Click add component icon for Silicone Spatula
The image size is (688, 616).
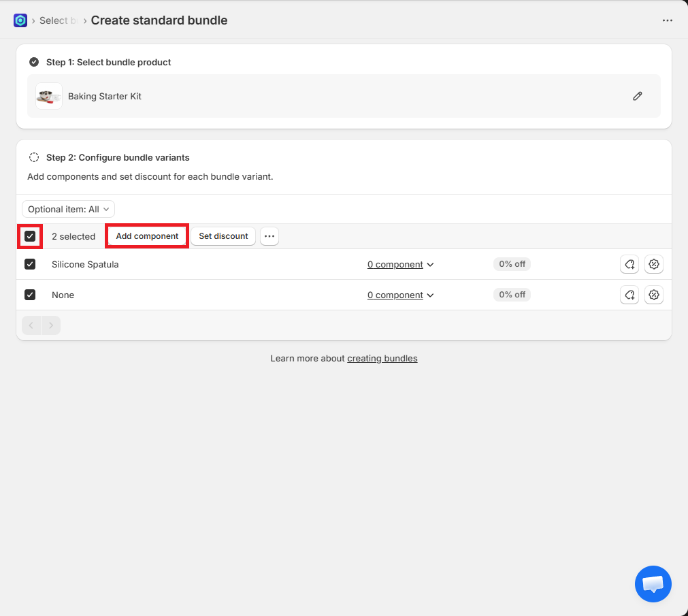click(629, 264)
